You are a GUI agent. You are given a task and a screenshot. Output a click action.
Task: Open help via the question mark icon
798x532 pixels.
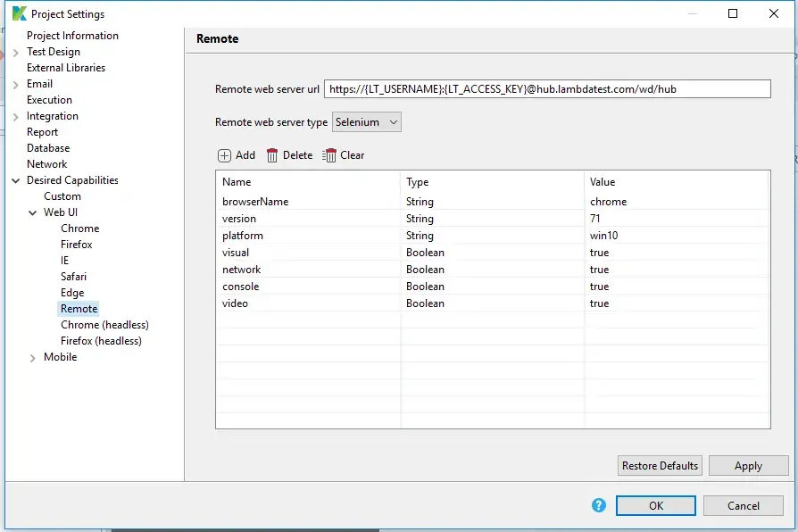(x=598, y=505)
